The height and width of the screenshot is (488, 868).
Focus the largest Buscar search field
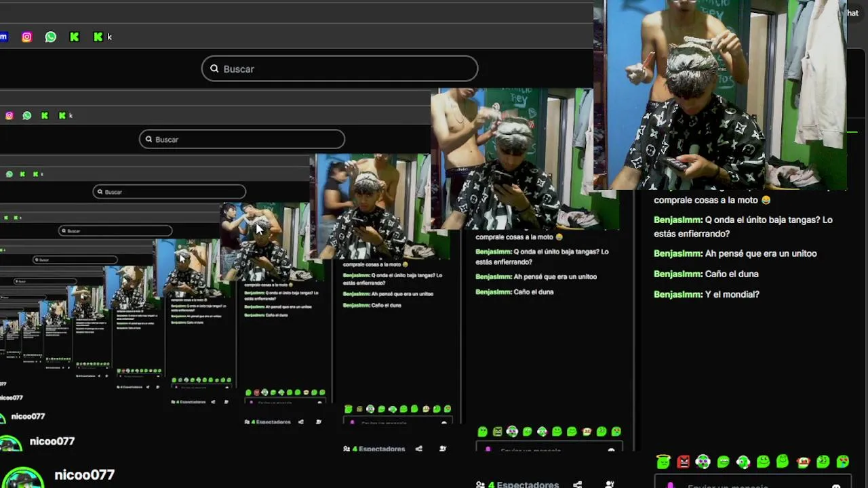point(340,68)
